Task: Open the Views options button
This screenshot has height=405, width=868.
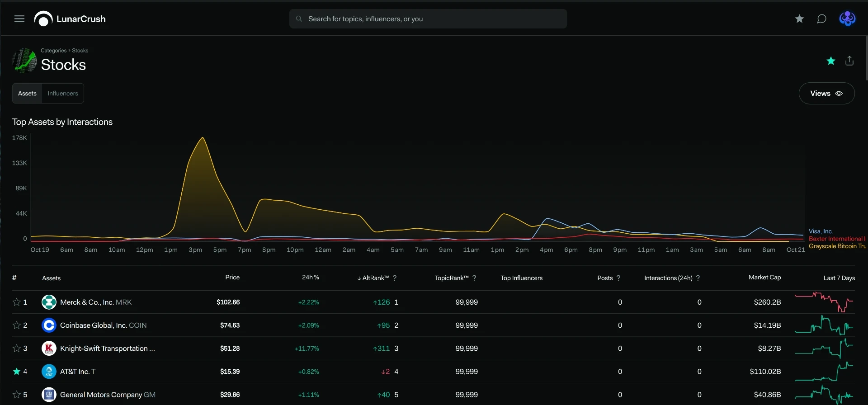Action: point(826,94)
